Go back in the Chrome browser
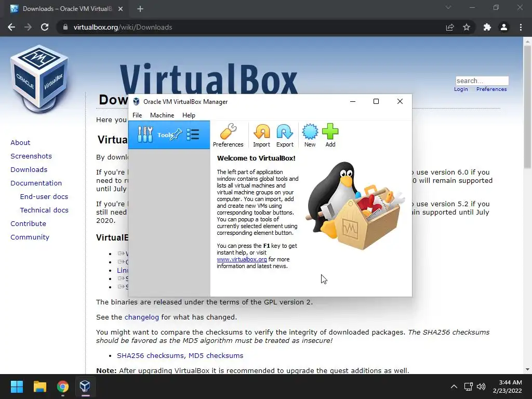Screen dimensions: 532x399 pos(11,27)
